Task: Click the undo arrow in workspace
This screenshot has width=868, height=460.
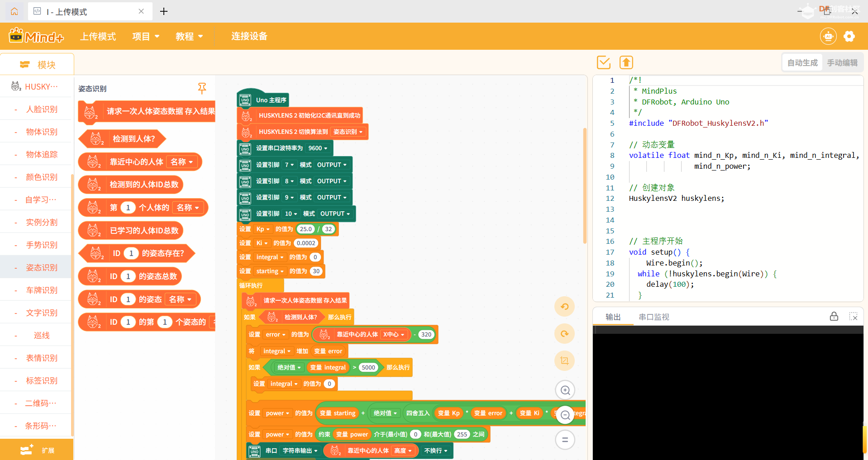Action: (x=564, y=307)
